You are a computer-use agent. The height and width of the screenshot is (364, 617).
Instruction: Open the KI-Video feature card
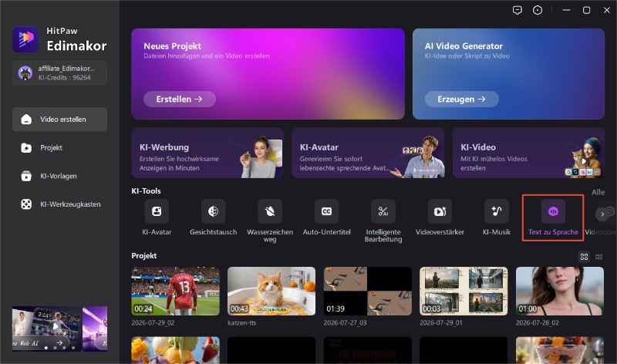pos(528,153)
